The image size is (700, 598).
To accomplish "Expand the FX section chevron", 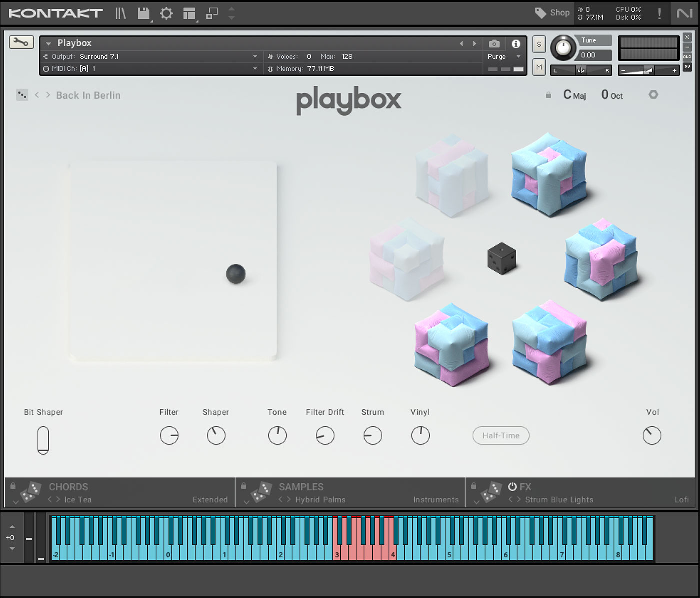I will pyautogui.click(x=476, y=501).
